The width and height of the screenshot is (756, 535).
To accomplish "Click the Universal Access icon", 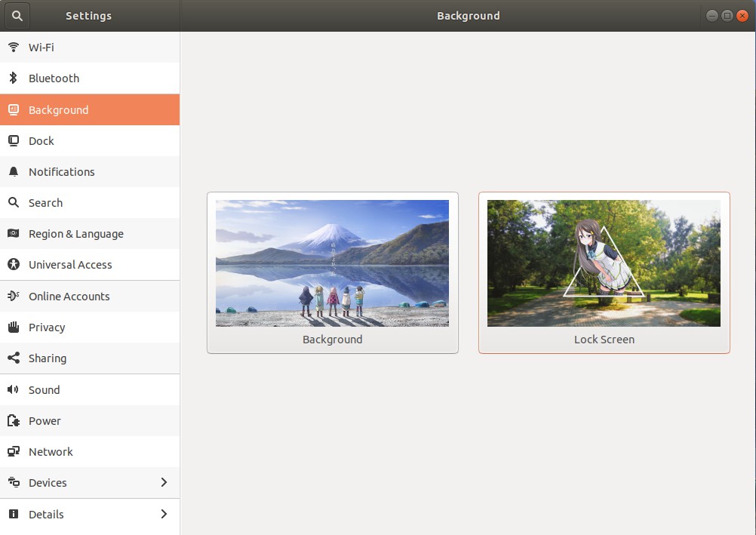I will [13, 265].
